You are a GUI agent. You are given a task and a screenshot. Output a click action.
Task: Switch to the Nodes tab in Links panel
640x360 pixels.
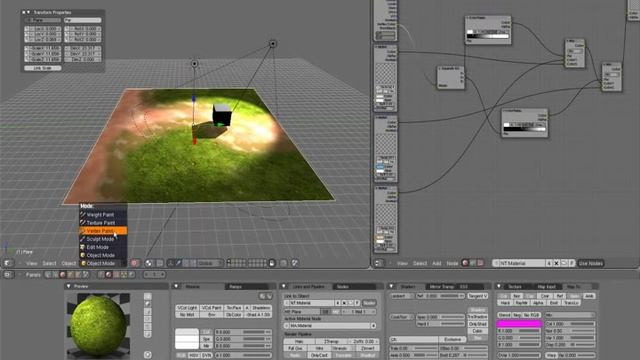[x=342, y=287]
